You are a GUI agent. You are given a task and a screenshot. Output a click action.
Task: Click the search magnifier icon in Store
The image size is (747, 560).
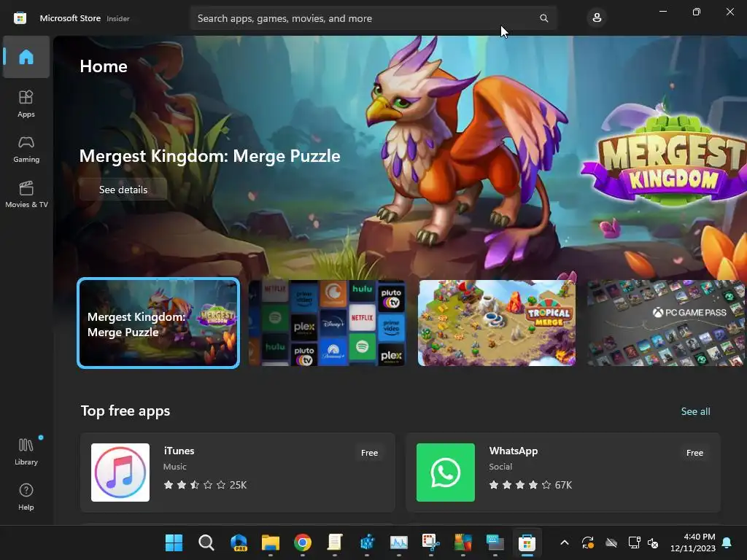[x=543, y=18]
